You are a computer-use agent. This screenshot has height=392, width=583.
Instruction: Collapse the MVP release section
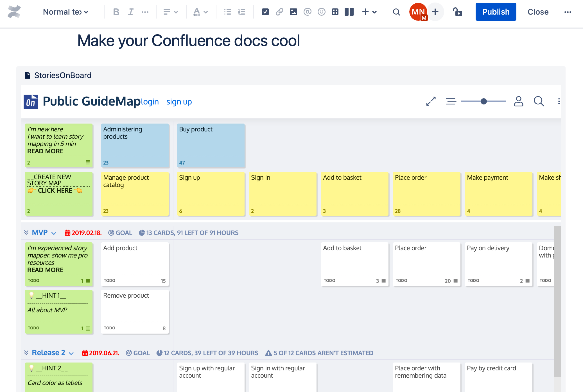tap(27, 232)
